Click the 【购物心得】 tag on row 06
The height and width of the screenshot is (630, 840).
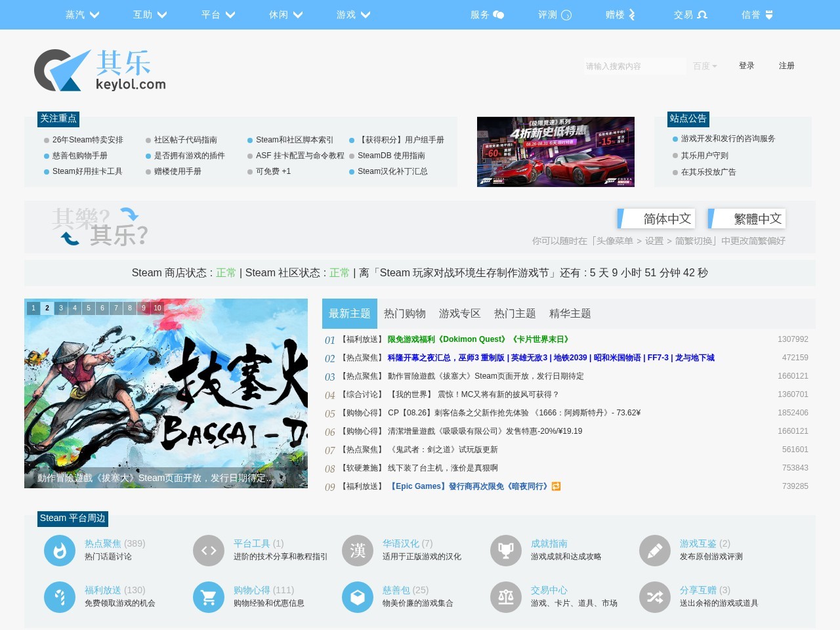point(362,431)
